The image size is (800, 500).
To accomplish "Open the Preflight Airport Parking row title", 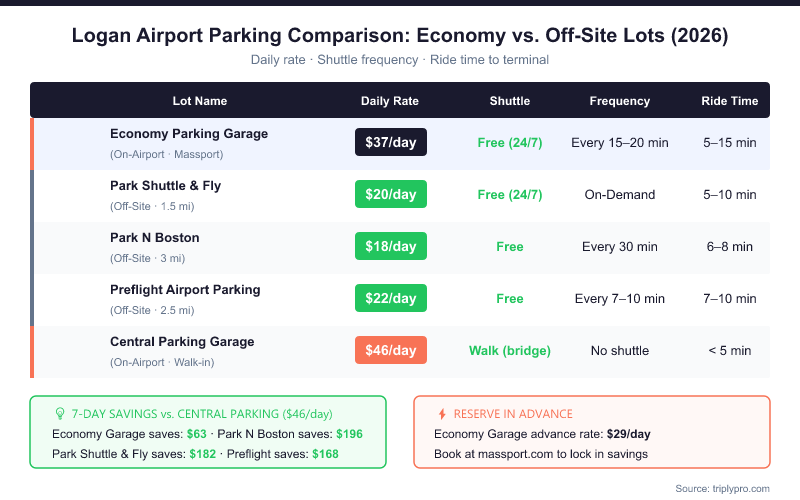I will [x=185, y=290].
